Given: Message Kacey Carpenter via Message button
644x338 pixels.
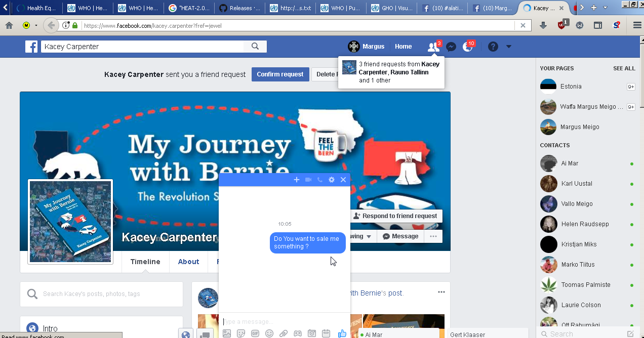Looking at the screenshot, I should point(400,236).
